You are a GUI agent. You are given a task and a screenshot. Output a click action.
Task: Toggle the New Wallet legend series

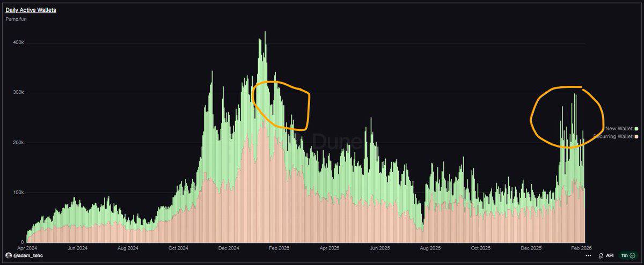point(618,129)
